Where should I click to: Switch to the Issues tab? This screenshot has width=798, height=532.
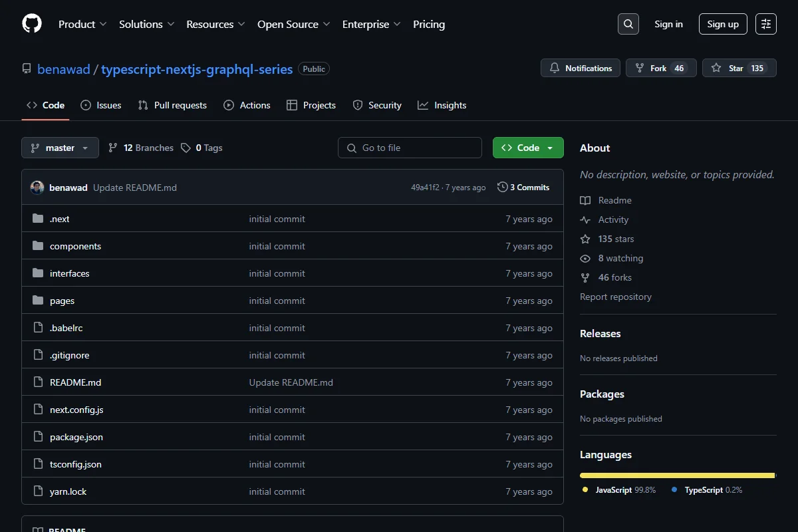click(101, 105)
